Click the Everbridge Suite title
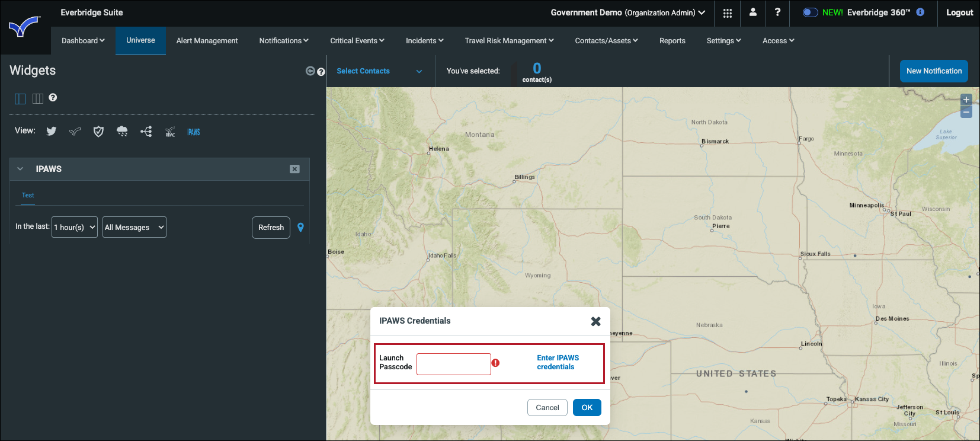This screenshot has width=980, height=441. pyautogui.click(x=92, y=12)
